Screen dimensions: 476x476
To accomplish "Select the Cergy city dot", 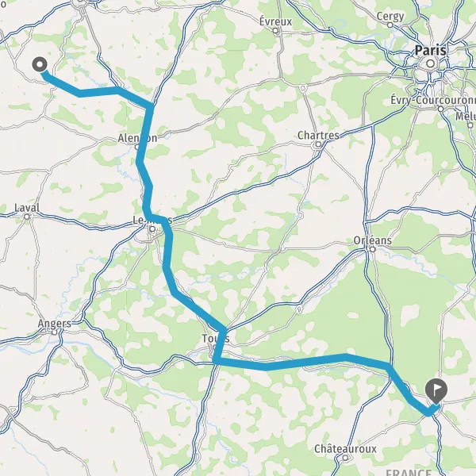I will (x=390, y=25).
